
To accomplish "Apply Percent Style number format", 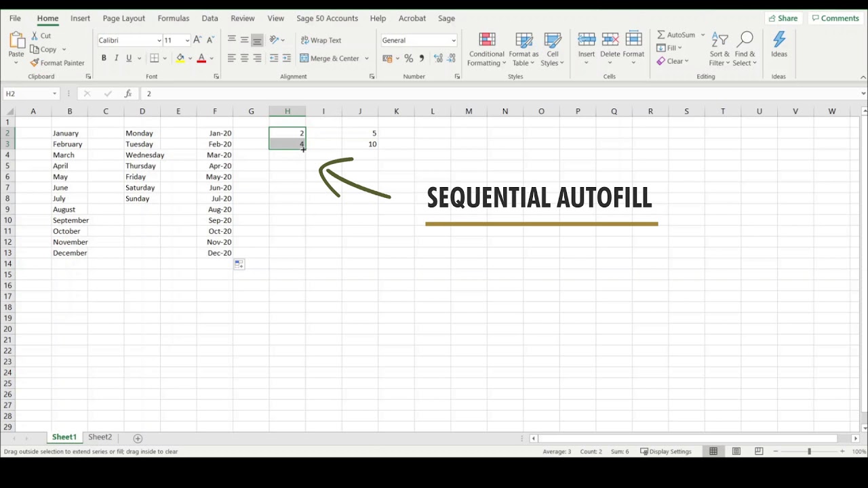I will click(408, 58).
